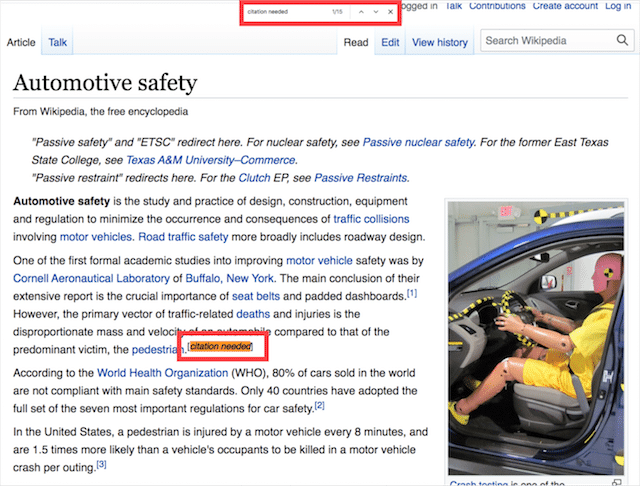Open the World Health Organization link

162,373
